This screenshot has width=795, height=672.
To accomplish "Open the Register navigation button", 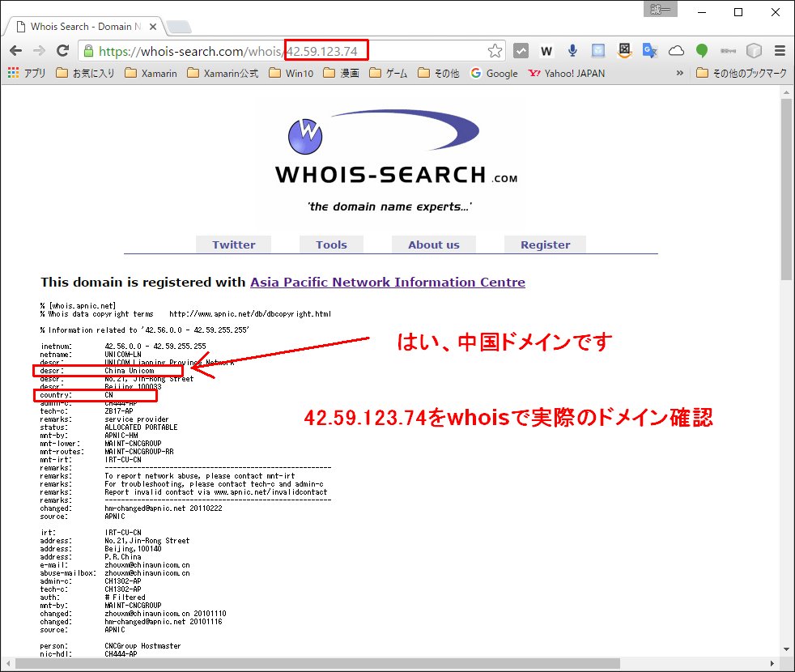I will [x=546, y=245].
